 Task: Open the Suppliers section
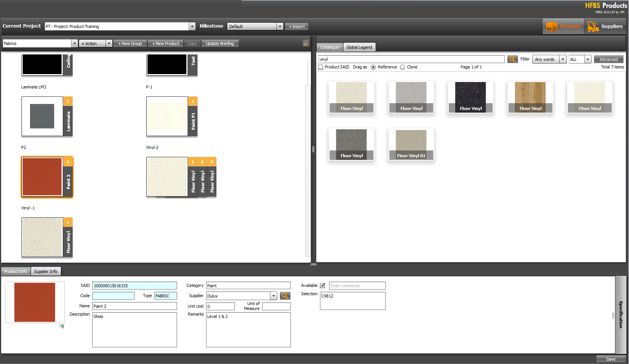605,26
